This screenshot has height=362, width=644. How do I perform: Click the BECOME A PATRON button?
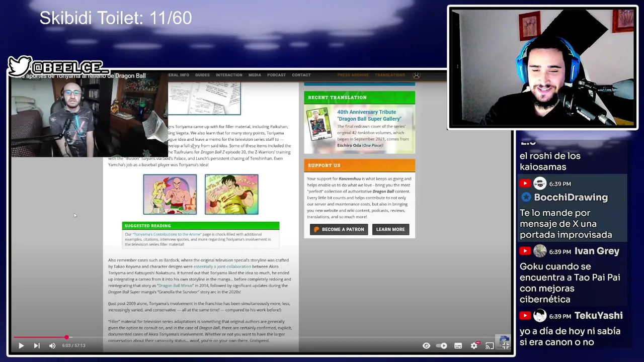[339, 229]
